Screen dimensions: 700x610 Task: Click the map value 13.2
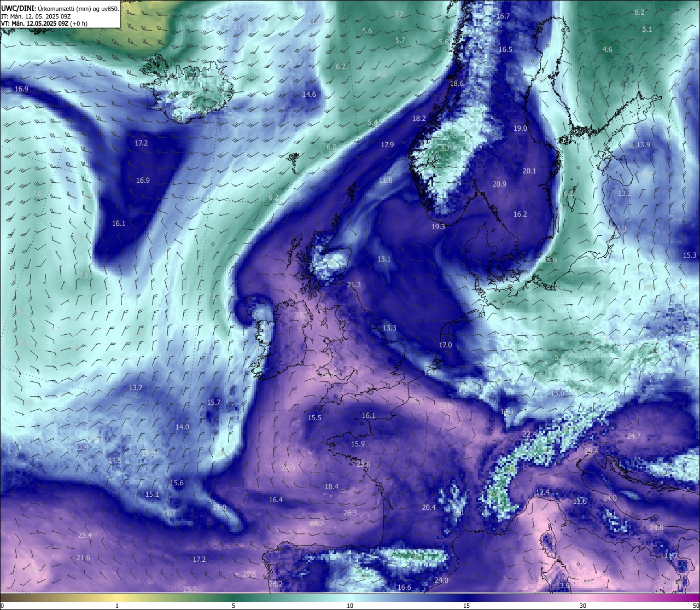tap(625, 193)
